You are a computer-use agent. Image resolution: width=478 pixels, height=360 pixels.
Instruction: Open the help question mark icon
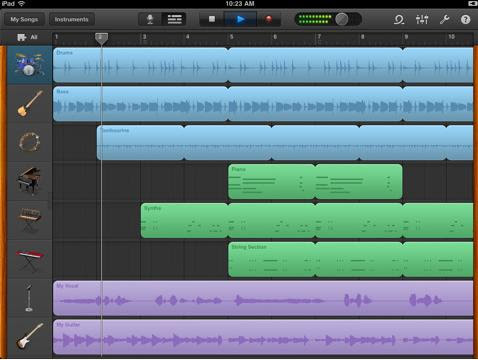click(x=465, y=19)
